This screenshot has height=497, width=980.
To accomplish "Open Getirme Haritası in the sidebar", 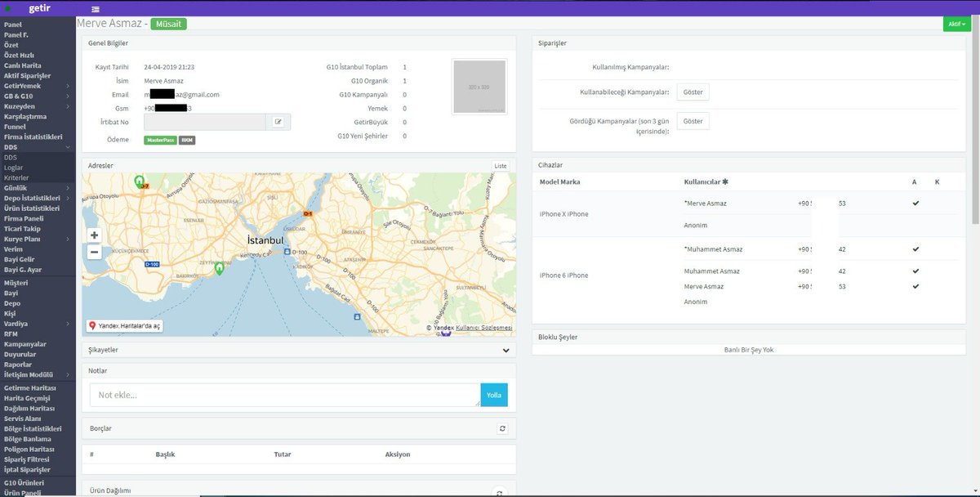I will [x=29, y=387].
